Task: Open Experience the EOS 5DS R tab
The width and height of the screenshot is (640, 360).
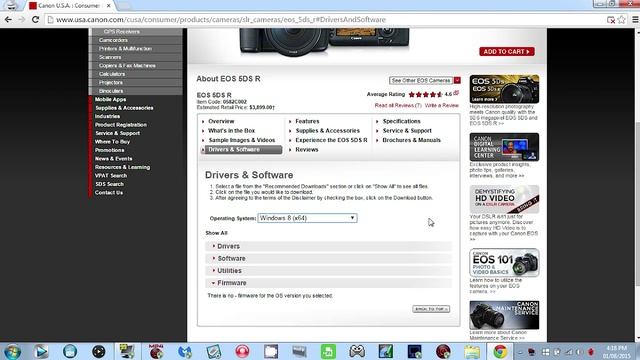Action: [331, 140]
